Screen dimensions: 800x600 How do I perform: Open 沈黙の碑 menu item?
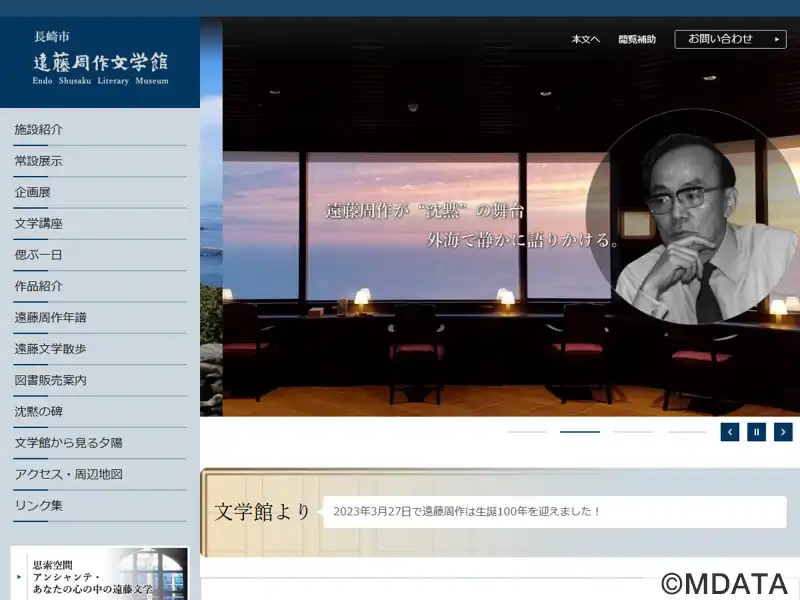(100, 412)
